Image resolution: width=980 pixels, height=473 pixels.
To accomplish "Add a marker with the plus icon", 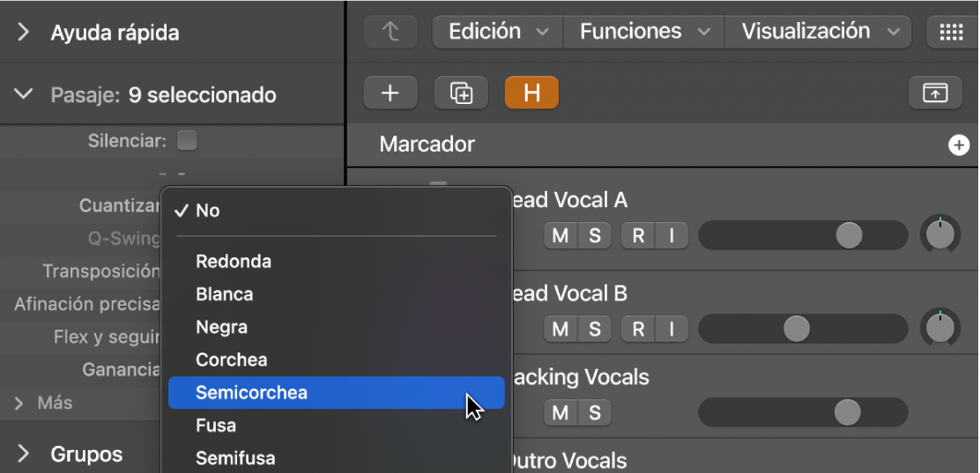I will pos(958,145).
